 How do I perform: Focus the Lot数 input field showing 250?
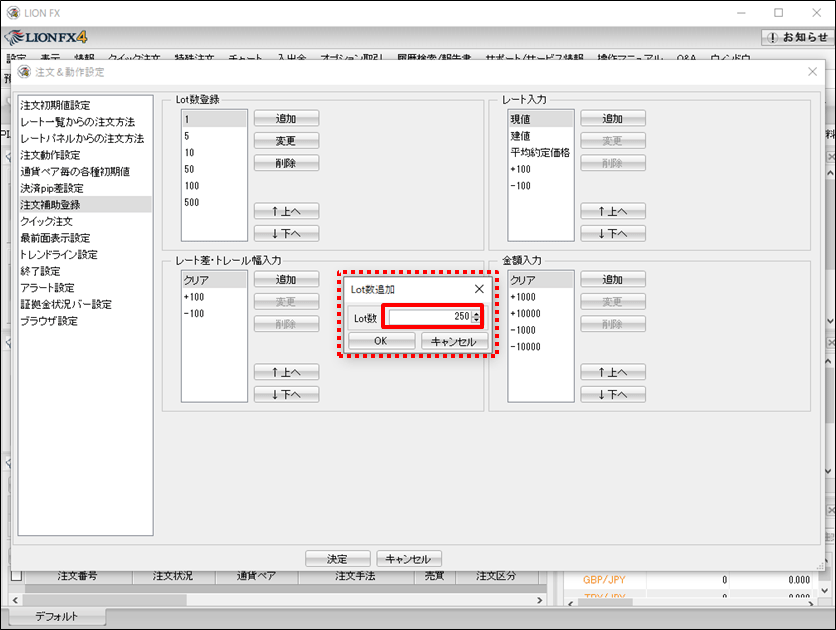[430, 317]
